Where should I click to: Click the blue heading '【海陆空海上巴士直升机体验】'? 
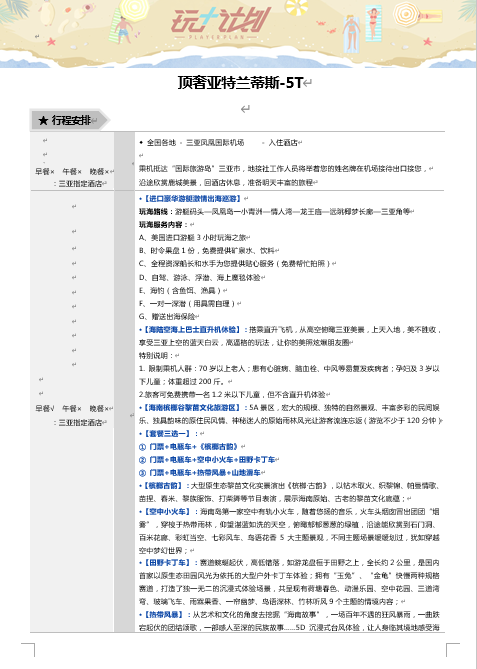(x=192, y=329)
